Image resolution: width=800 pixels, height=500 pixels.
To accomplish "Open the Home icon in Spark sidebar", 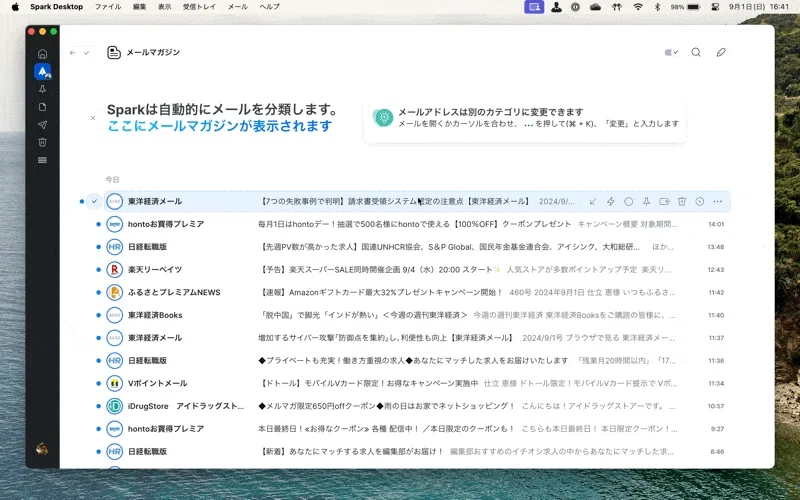I will 42,54.
